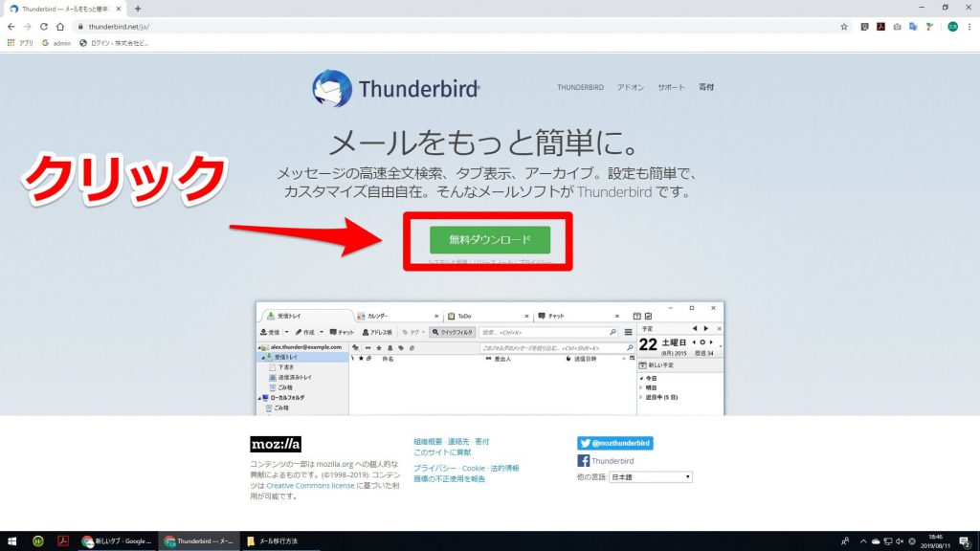Screen dimensions: 980x551
Task: Expand the 日本語 language dropdown
Action: [x=650, y=477]
